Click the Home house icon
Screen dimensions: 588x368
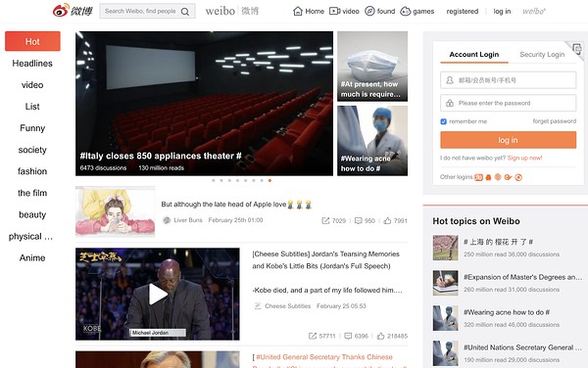(x=298, y=11)
